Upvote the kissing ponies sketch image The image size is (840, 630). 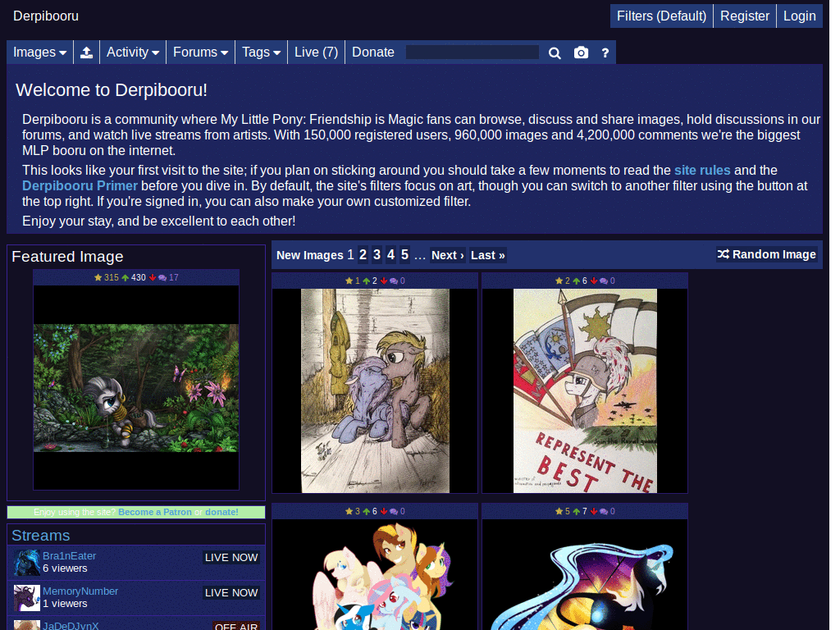tap(370, 281)
